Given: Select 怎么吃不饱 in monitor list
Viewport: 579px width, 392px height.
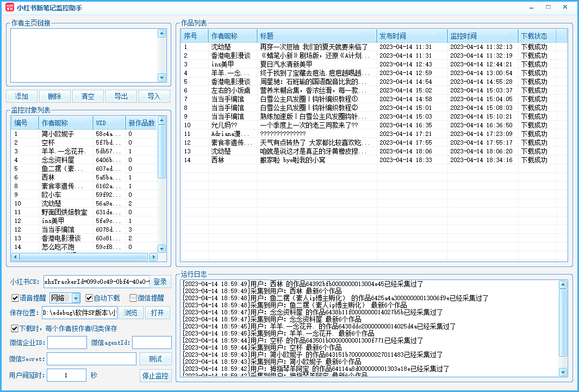Looking at the screenshot, I should coord(84,247).
